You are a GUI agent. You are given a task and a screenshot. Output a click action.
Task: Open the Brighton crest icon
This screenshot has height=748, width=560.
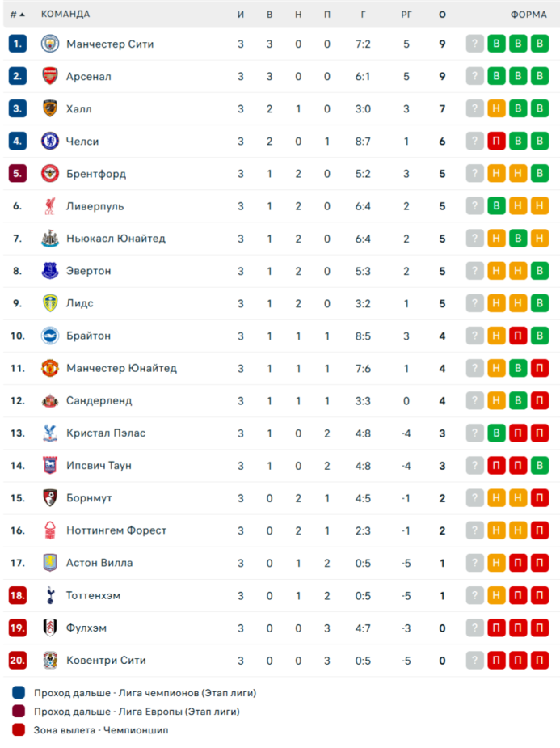pyautogui.click(x=49, y=336)
